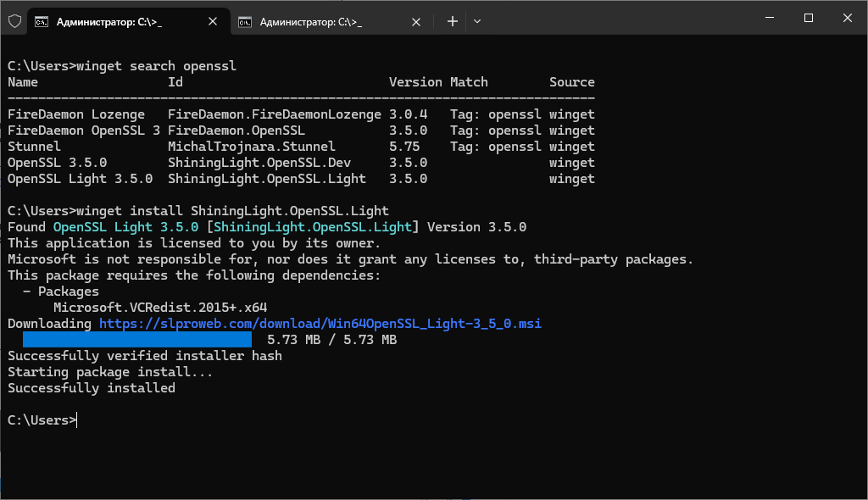The width and height of the screenshot is (868, 500).
Task: Click the 'Source' column header
Action: point(572,82)
